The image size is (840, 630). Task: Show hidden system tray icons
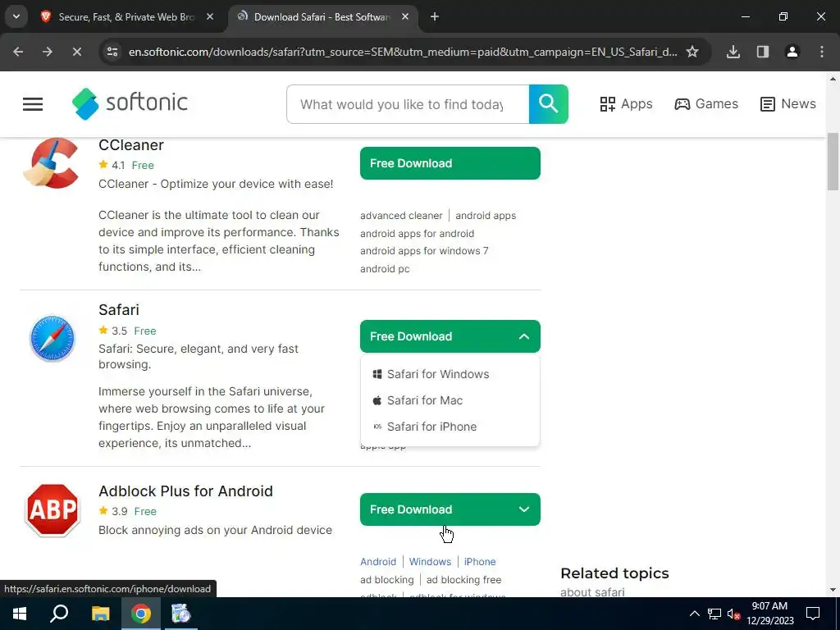point(694,614)
